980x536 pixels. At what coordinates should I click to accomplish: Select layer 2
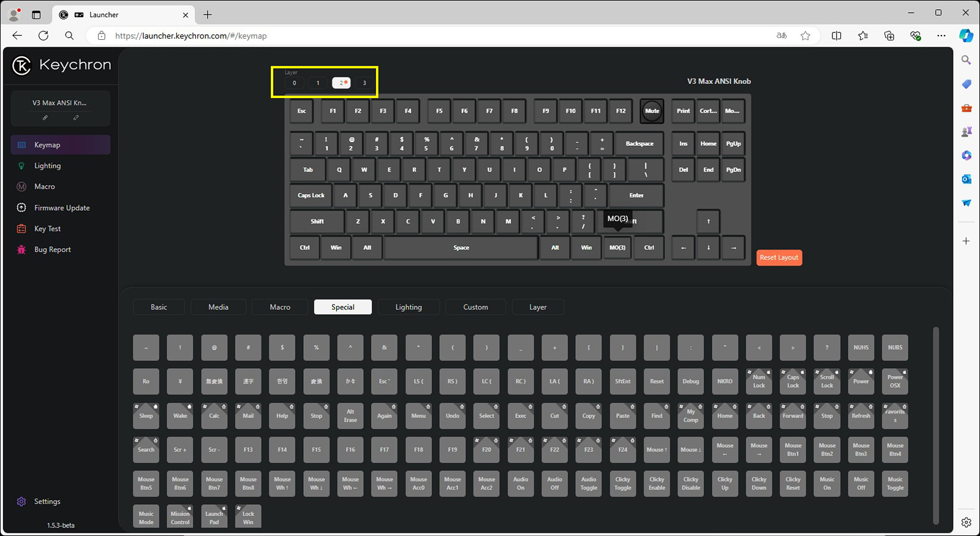tap(341, 83)
